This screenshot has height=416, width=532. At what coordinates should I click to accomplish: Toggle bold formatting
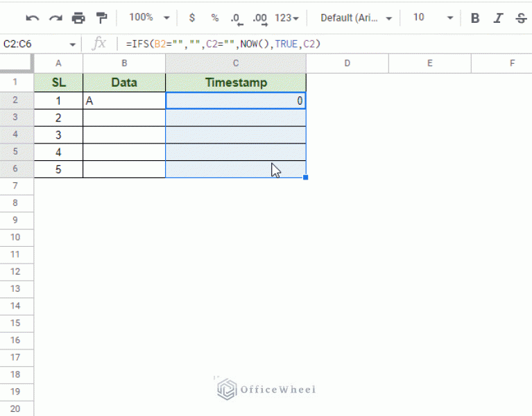click(475, 18)
